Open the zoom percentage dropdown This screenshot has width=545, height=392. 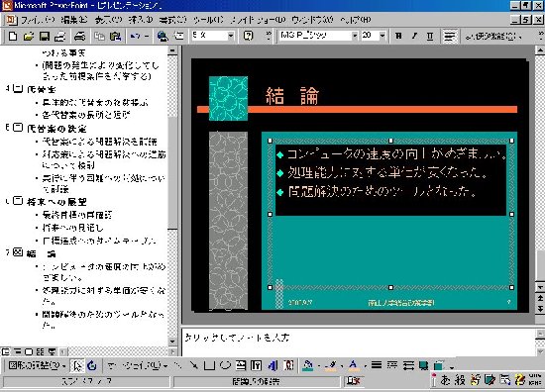(231, 36)
